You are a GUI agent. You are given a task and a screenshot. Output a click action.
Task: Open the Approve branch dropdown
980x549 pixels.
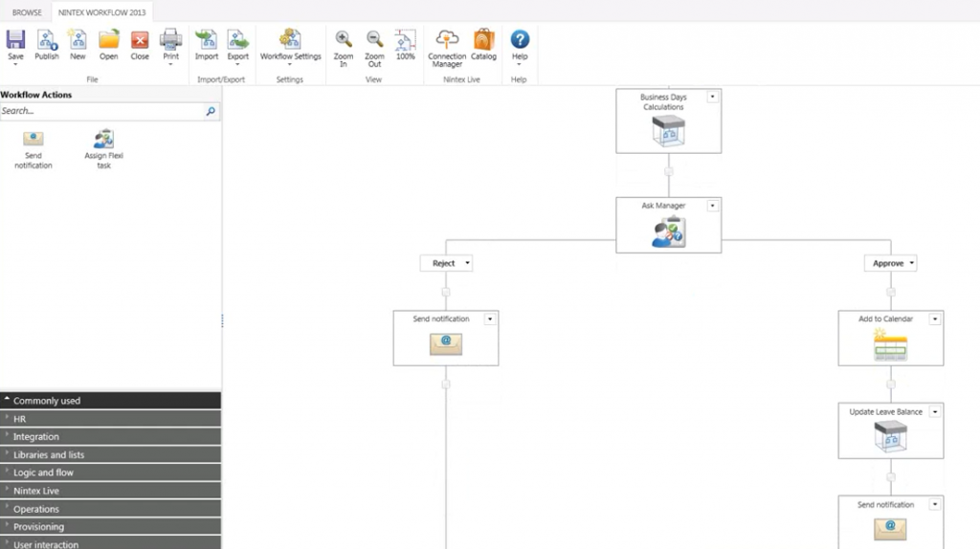pos(912,263)
